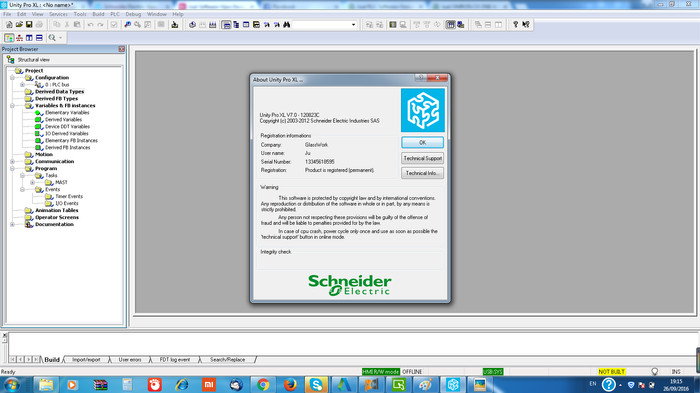
Task: Expand the MAST task node
Action: pyautogui.click(x=32, y=182)
